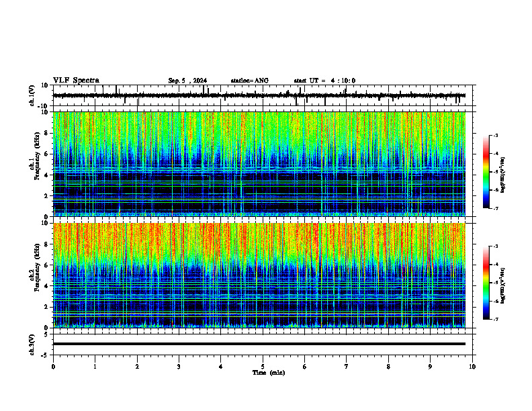
Task: Click the time axis tick label "4"
Action: tap(221, 367)
